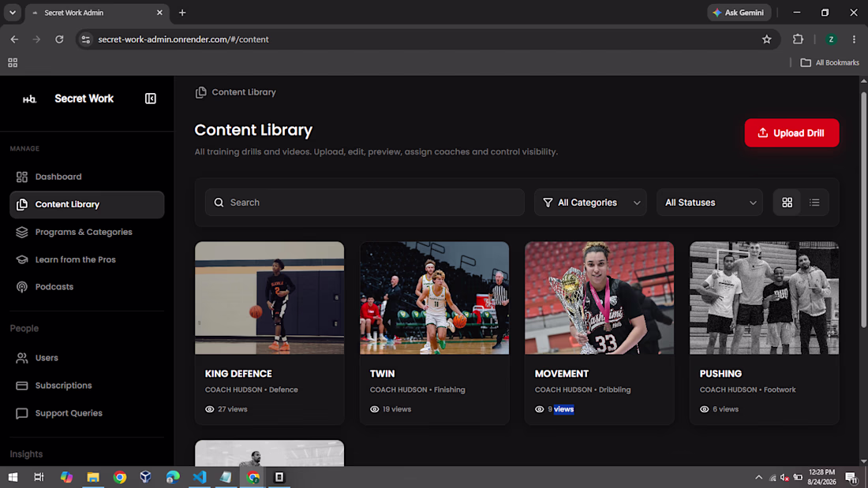Click the KING DEFENCE title text
The image size is (868, 488).
click(x=238, y=374)
